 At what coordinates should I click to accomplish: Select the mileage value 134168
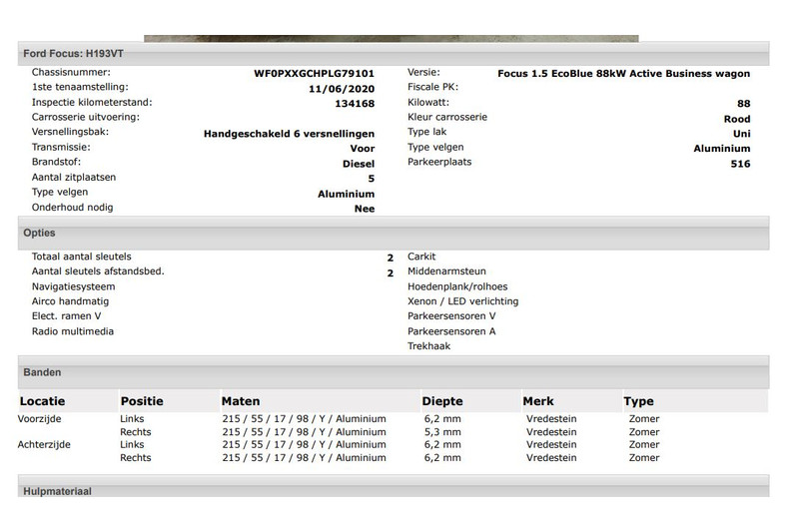tap(357, 104)
